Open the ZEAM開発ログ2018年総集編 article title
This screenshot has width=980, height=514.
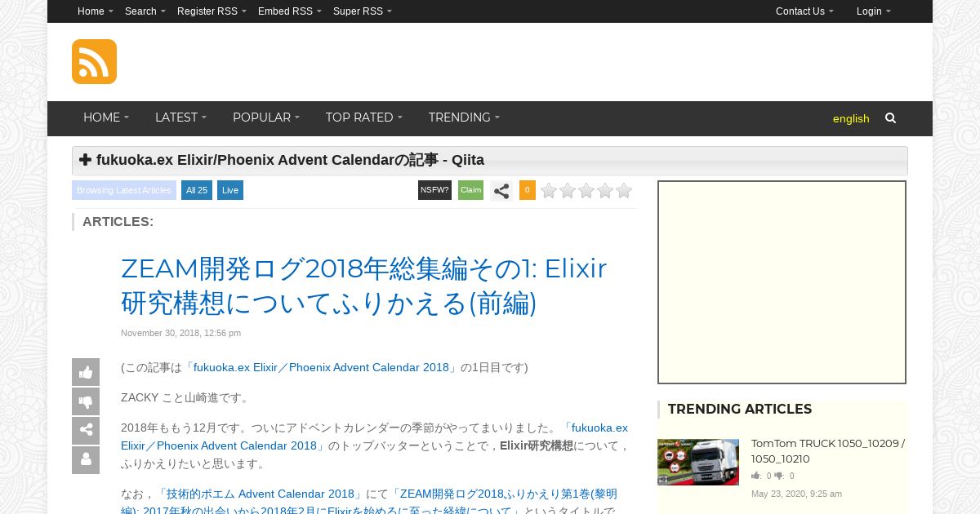pos(364,286)
